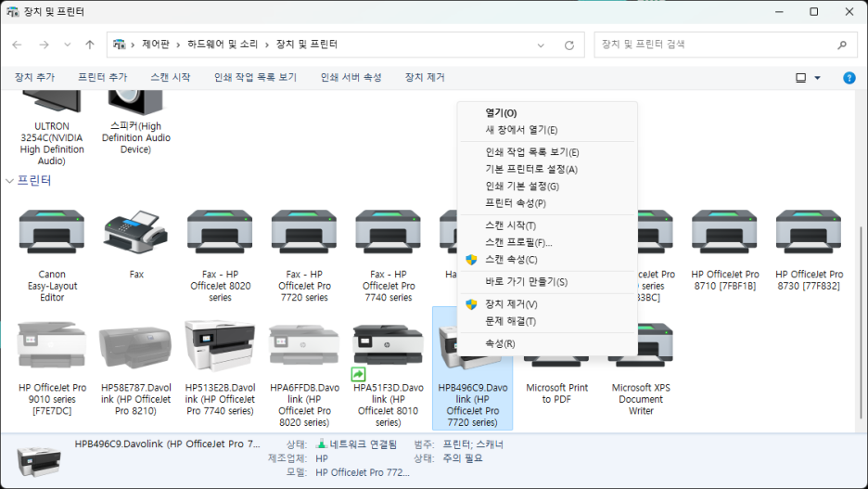Select HPA6FFDB.Davolink OfficeJet Pro 8020 printer

[x=304, y=374]
